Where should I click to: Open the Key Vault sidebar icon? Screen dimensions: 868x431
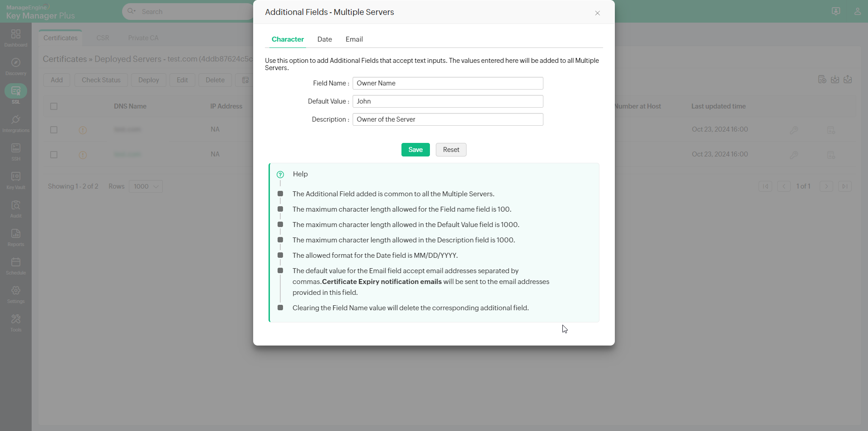pyautogui.click(x=16, y=179)
